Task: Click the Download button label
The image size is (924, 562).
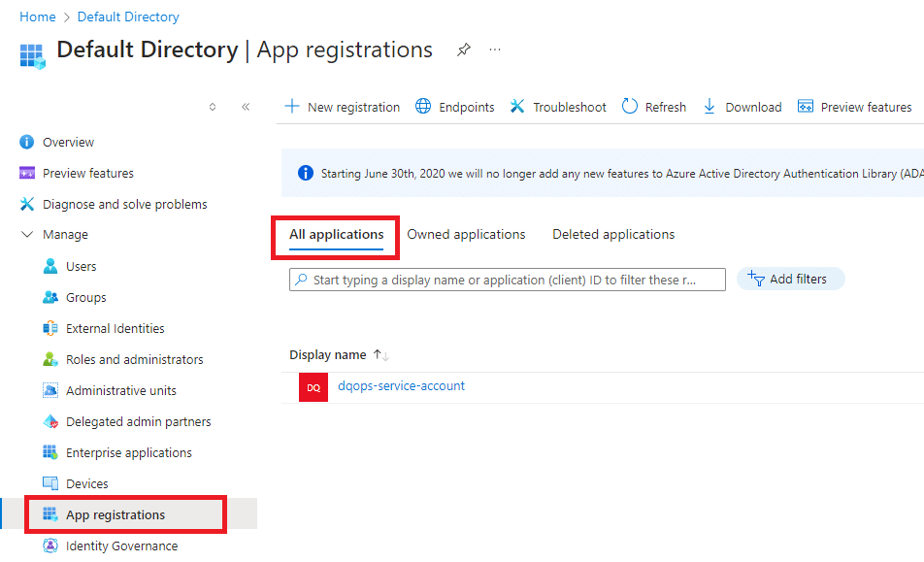Action: tap(754, 107)
